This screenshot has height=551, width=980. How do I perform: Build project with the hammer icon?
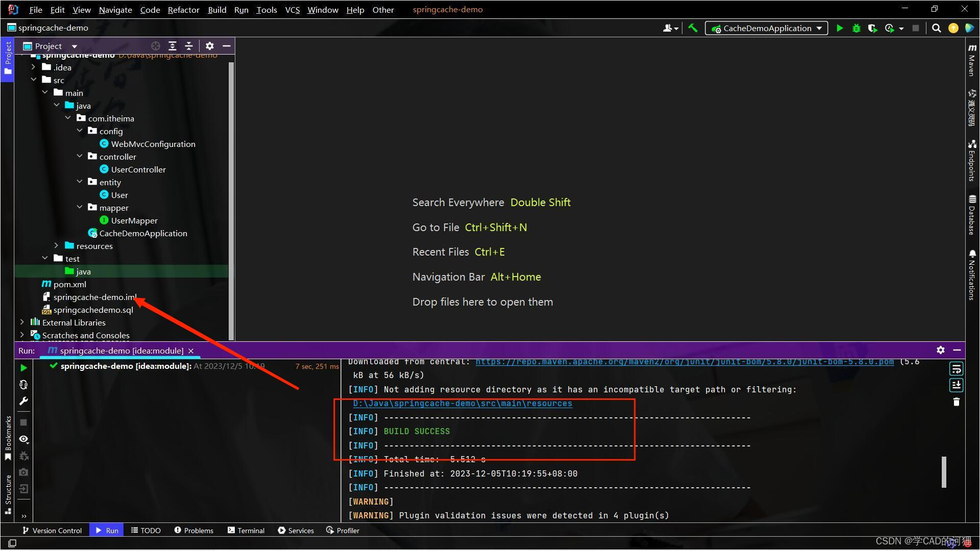[x=693, y=29]
